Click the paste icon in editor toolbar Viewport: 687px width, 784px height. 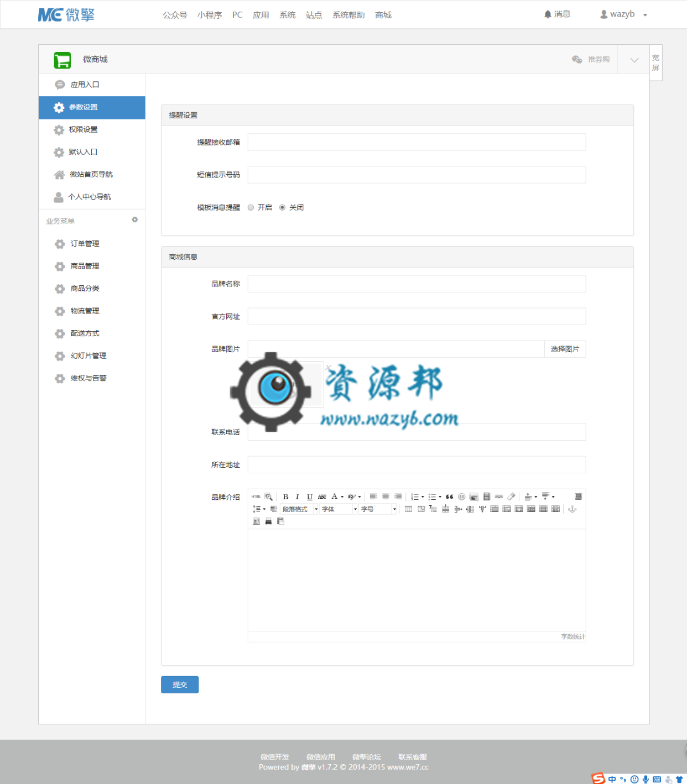(x=280, y=521)
